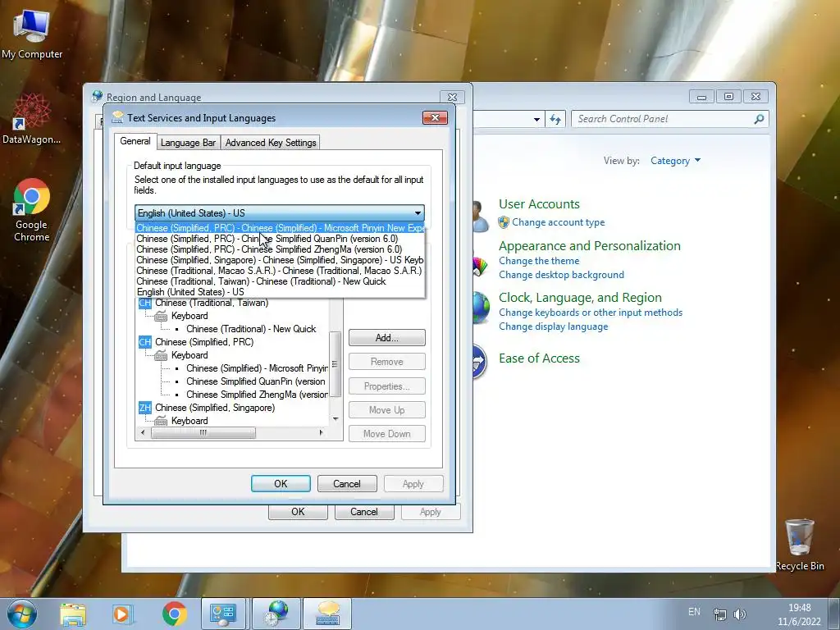840x630 pixels.
Task: Click OK in Text Services dialog
Action: coord(281,484)
